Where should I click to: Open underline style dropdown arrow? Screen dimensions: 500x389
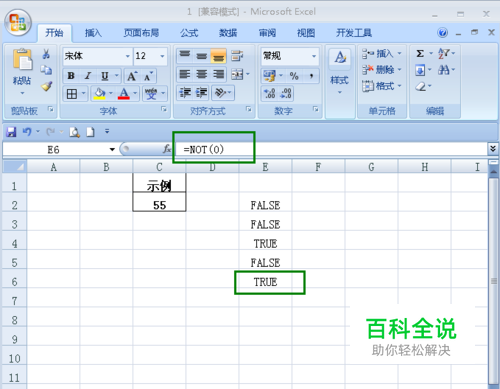point(116,76)
